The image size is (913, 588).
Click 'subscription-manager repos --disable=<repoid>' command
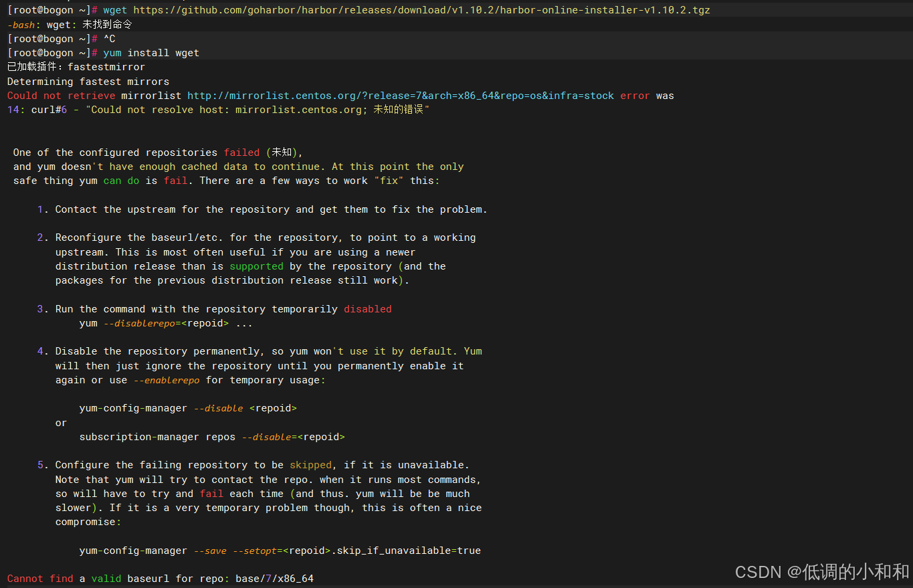coord(212,437)
